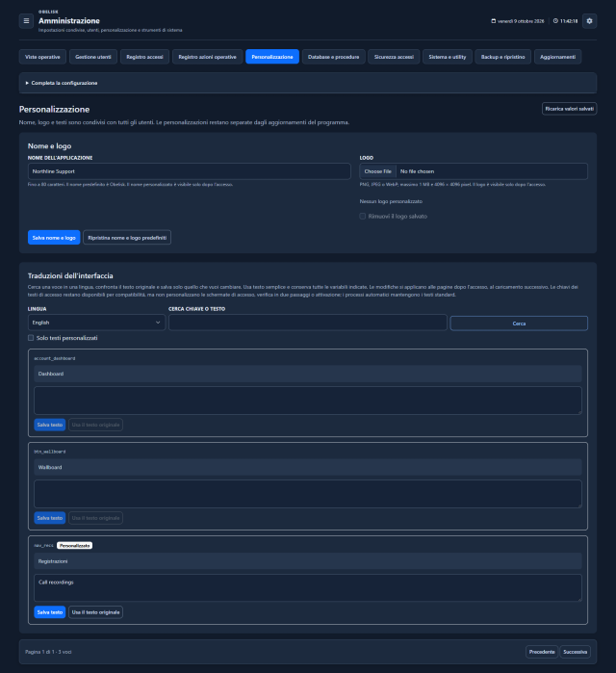Screen dimensions: 616x673
Task: Focus the Nome dell'applicazione input field
Action: (190, 171)
